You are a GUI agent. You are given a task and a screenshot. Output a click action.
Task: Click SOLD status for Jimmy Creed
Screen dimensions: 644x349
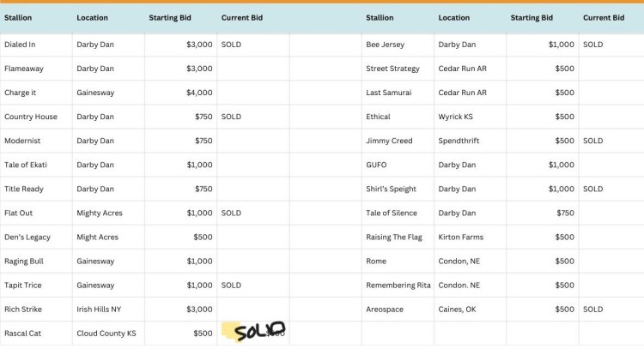tap(592, 141)
